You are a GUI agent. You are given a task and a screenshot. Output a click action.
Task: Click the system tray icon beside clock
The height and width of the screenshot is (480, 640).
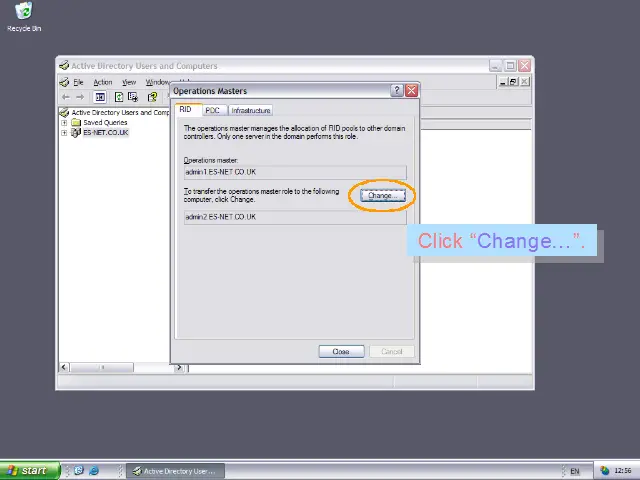[x=604, y=471]
